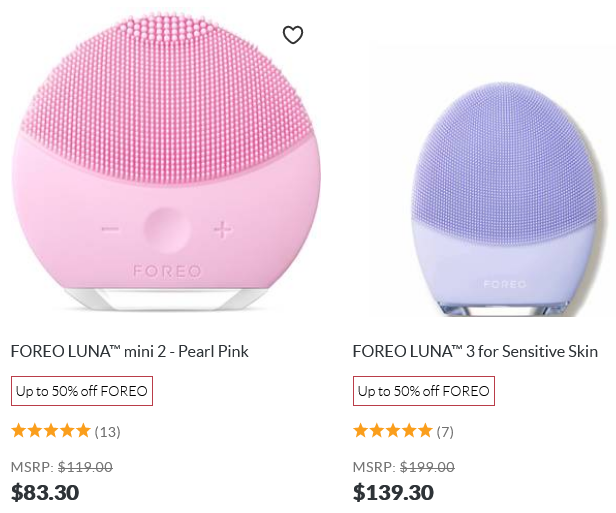
Task: Click the 50% off badge under LUNA 3
Action: [424, 391]
